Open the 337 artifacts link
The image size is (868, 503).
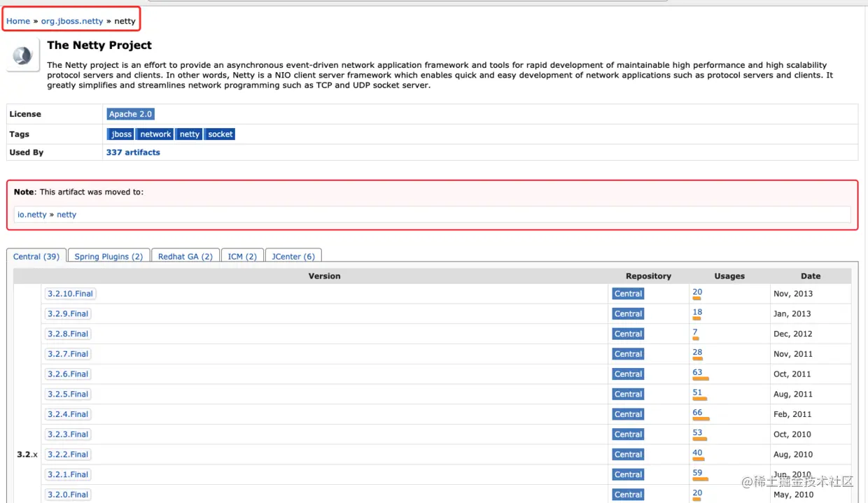point(133,153)
